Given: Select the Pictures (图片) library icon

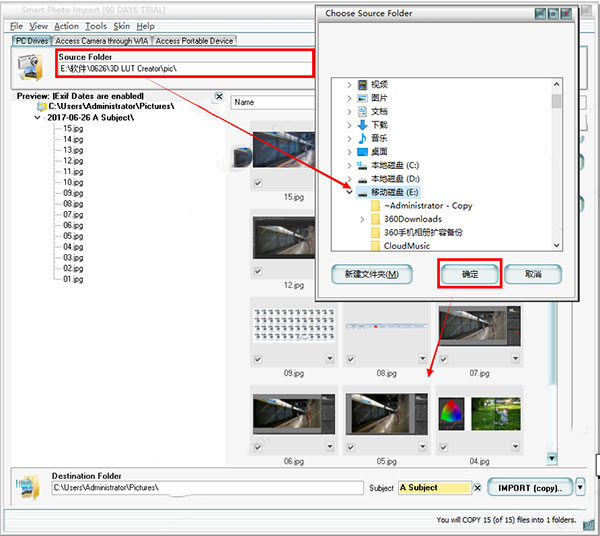Looking at the screenshot, I should coord(362,98).
